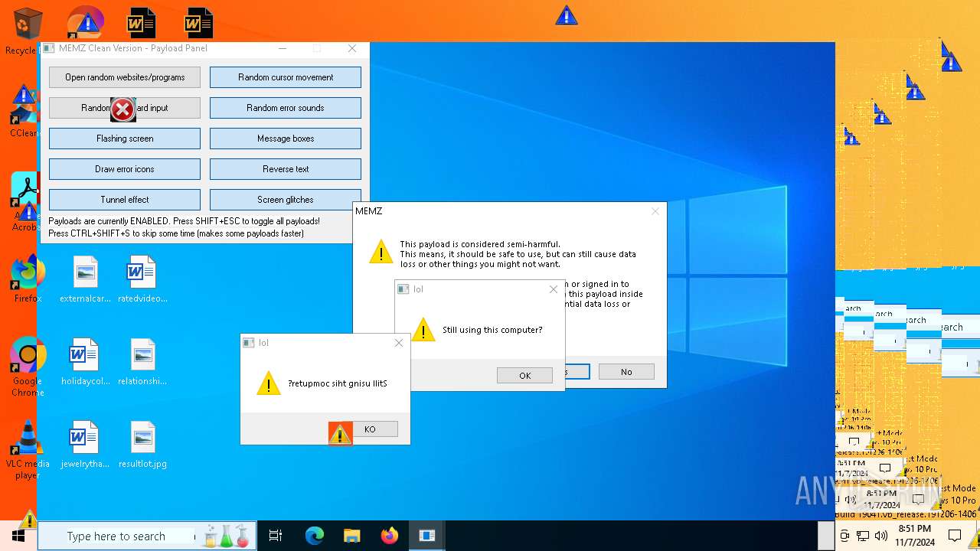This screenshot has width=980, height=551.
Task: Close the reversed-text lol dialog
Action: [x=399, y=343]
